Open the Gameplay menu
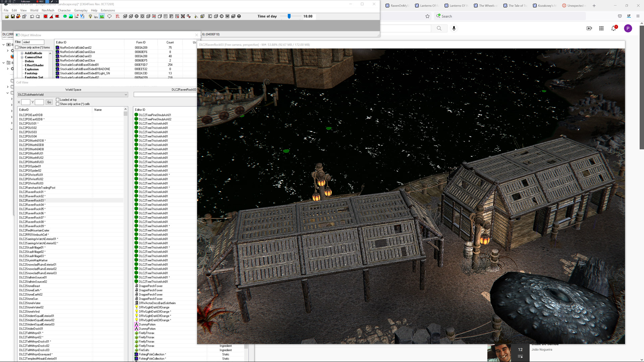The image size is (644, 362). click(x=80, y=10)
